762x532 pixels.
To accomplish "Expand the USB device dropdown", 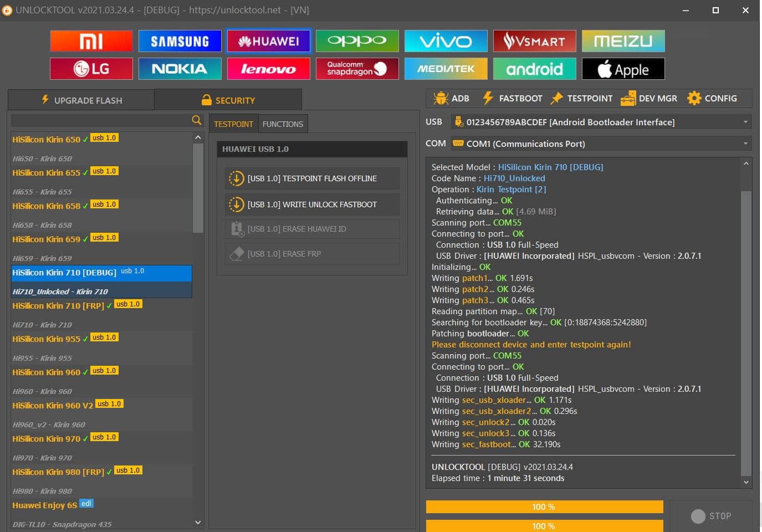I will click(x=601, y=122).
